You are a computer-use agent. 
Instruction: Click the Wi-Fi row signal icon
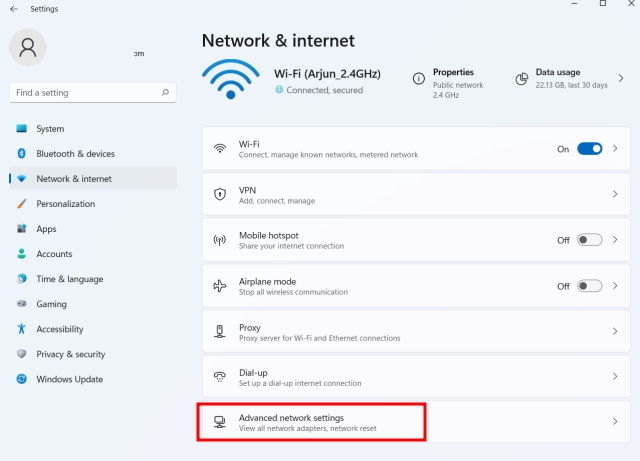pos(220,149)
